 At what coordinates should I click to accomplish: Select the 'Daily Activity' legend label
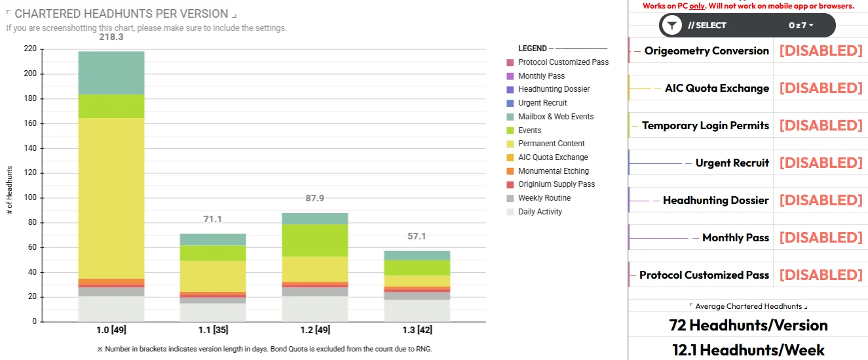540,212
